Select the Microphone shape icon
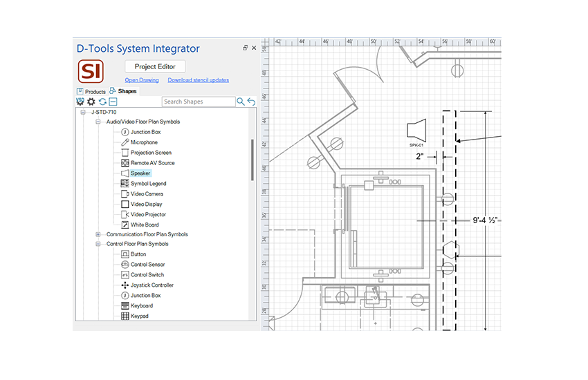 [125, 142]
